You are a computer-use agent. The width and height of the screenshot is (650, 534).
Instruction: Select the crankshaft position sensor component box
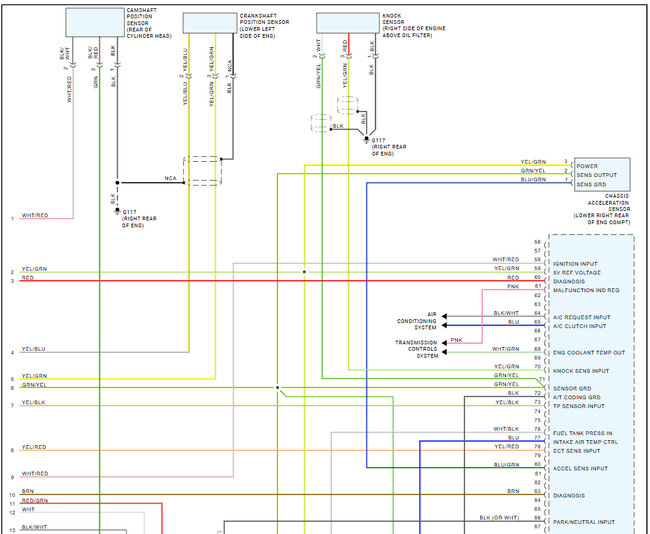pyautogui.click(x=210, y=23)
